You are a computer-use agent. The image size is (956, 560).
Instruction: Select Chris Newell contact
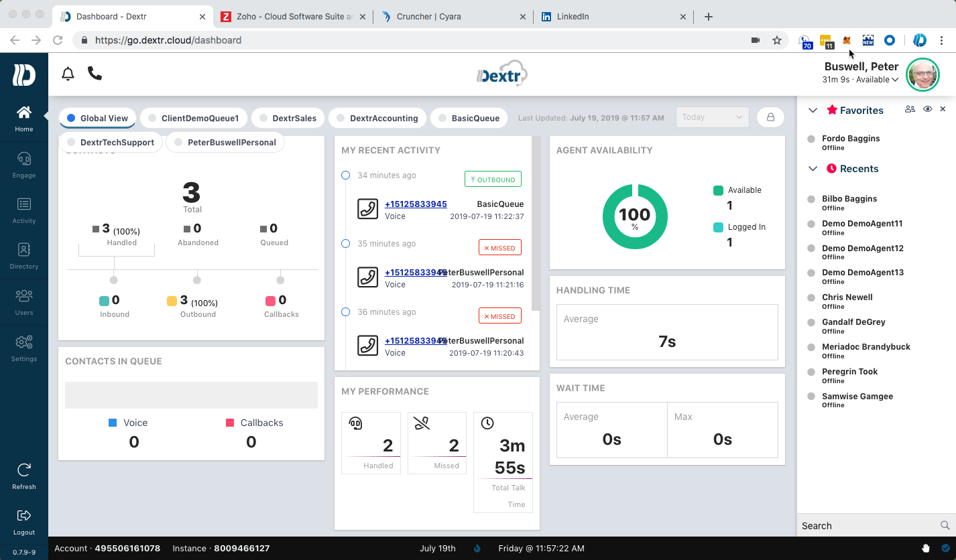point(847,301)
